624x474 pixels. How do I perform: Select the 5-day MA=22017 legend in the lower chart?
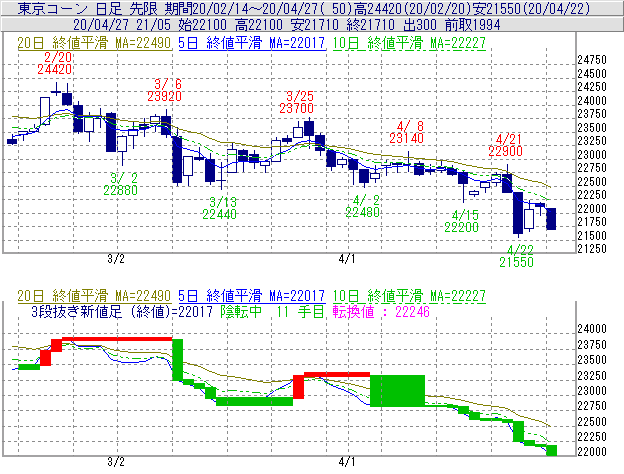pos(252,296)
